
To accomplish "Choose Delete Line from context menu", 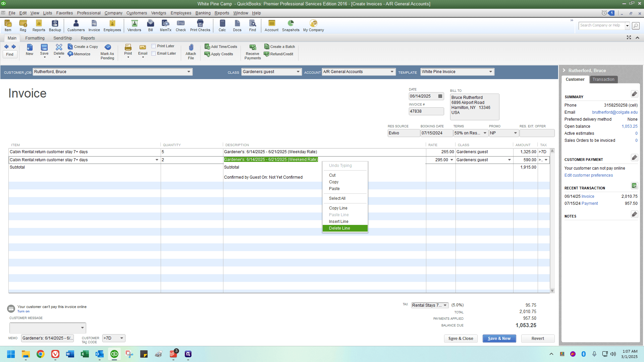I will [x=345, y=228].
